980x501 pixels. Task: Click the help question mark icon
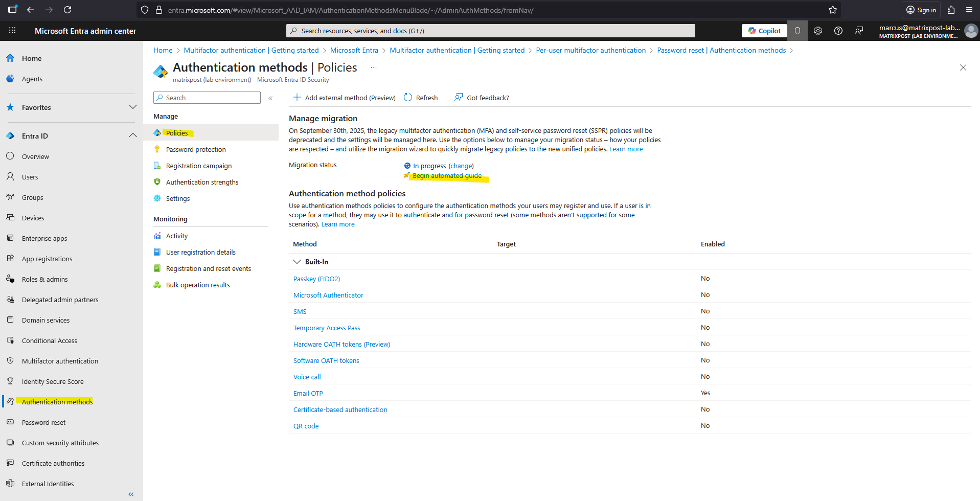[x=838, y=31]
